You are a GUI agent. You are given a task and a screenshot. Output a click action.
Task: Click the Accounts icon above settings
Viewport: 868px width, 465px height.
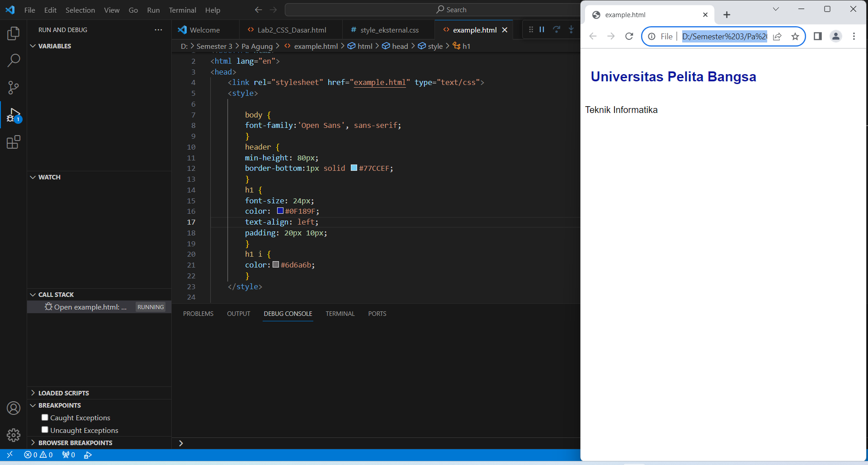coord(14,408)
